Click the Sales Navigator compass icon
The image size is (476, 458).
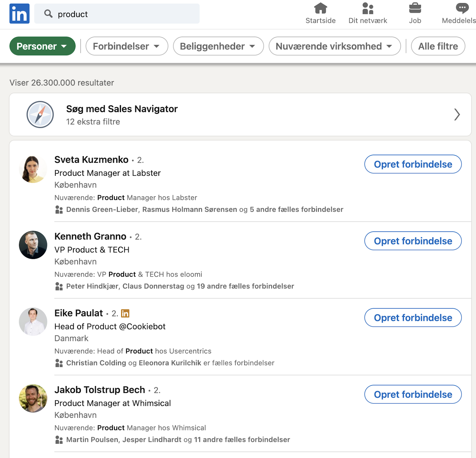(40, 114)
